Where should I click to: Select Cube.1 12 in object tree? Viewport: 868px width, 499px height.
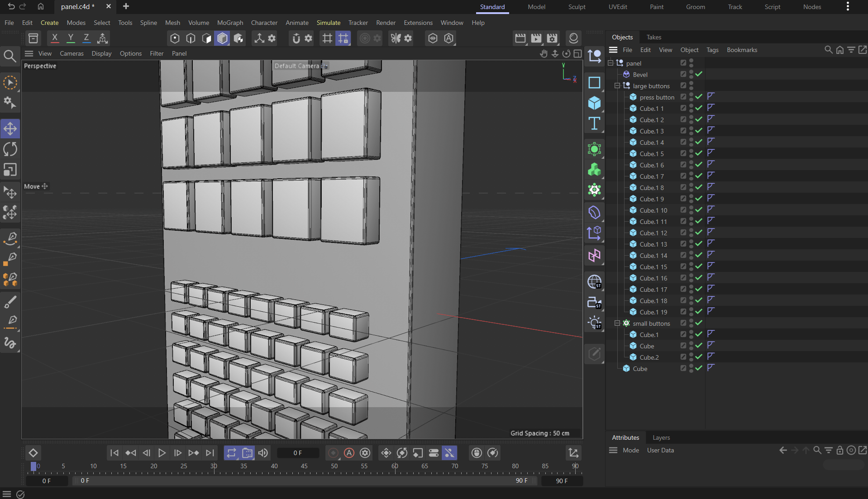point(653,233)
